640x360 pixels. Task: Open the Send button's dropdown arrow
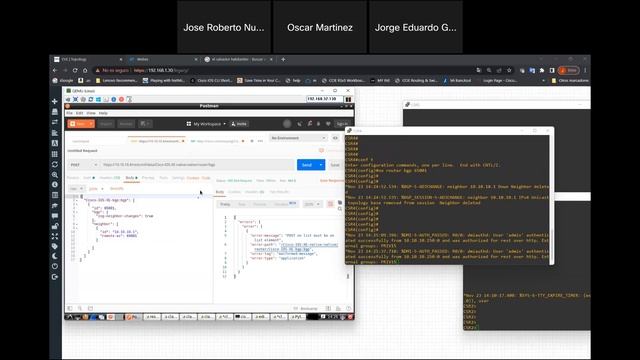[321, 165]
